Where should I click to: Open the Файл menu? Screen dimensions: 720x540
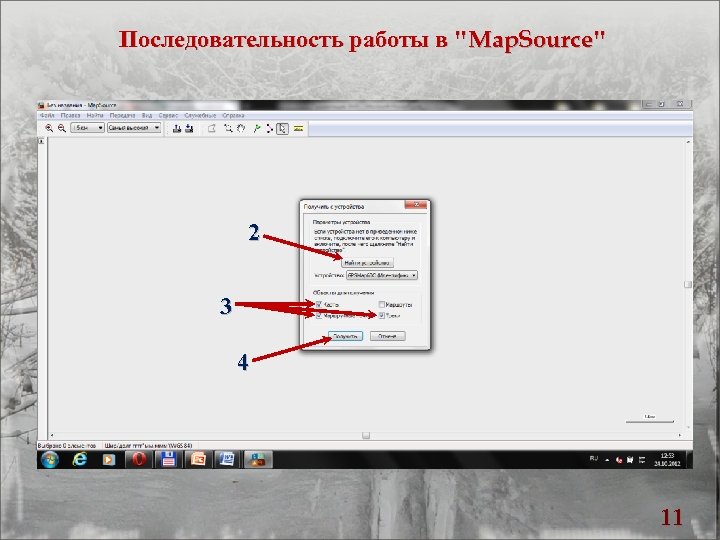click(47, 115)
